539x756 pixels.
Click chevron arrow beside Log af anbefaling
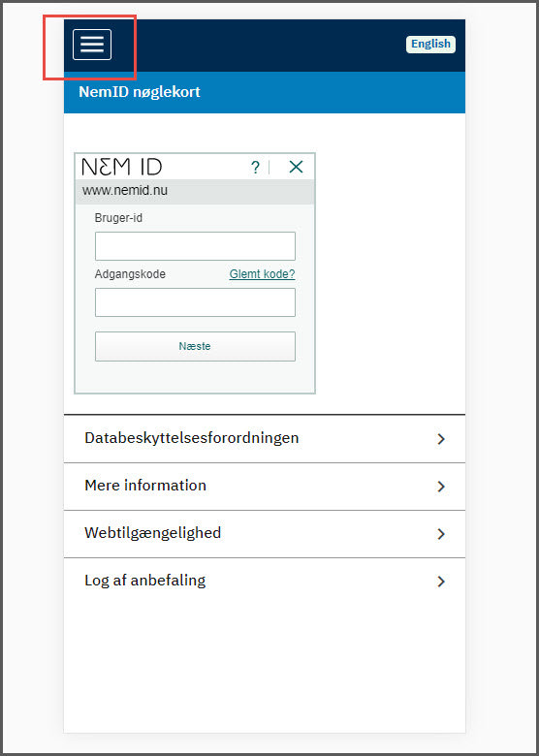coord(441,582)
